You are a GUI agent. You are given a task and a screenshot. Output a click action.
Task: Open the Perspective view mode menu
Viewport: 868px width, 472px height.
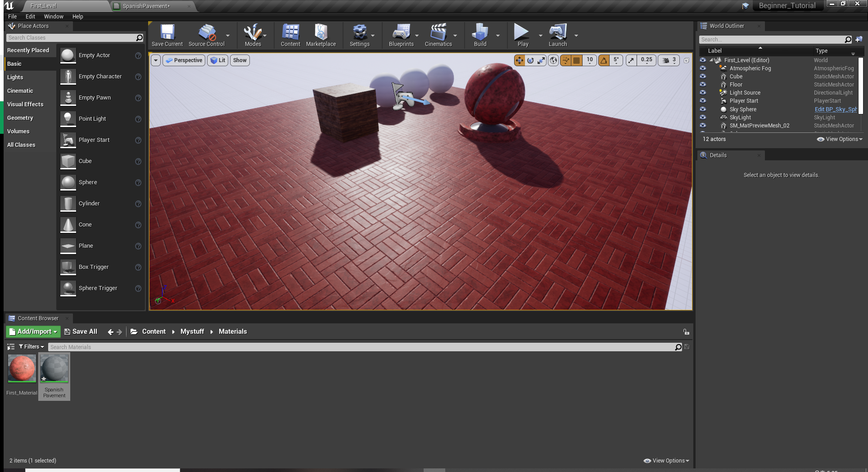184,60
